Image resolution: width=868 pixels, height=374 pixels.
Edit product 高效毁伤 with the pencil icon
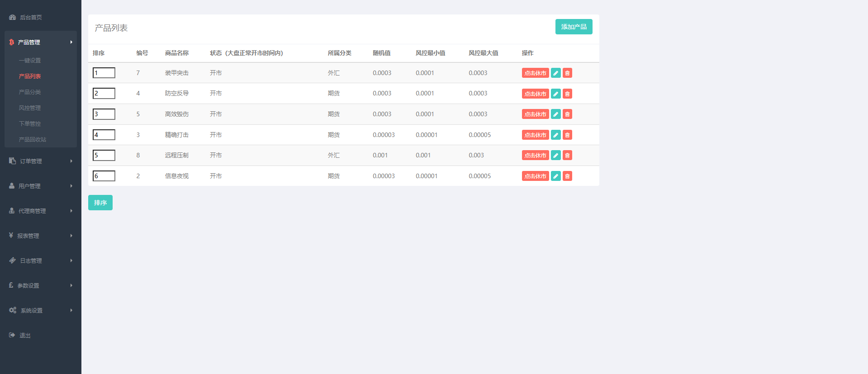coord(556,114)
